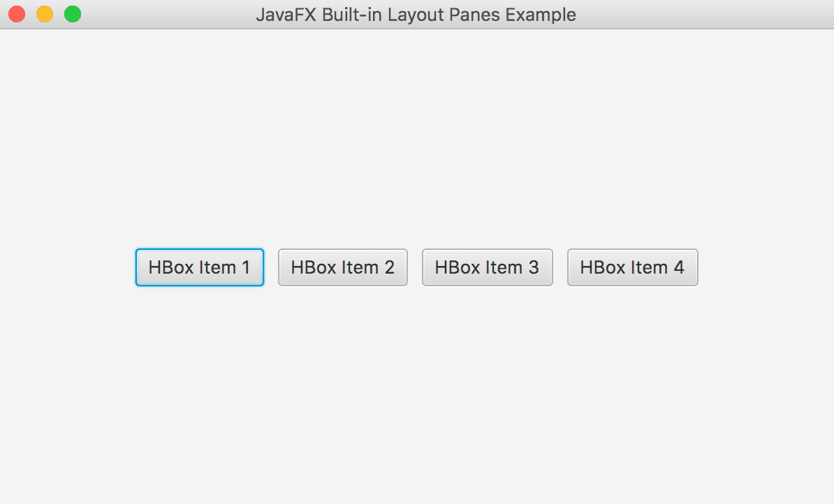Choose the HBox Item 4 button
The image size is (834, 504).
[x=632, y=267]
